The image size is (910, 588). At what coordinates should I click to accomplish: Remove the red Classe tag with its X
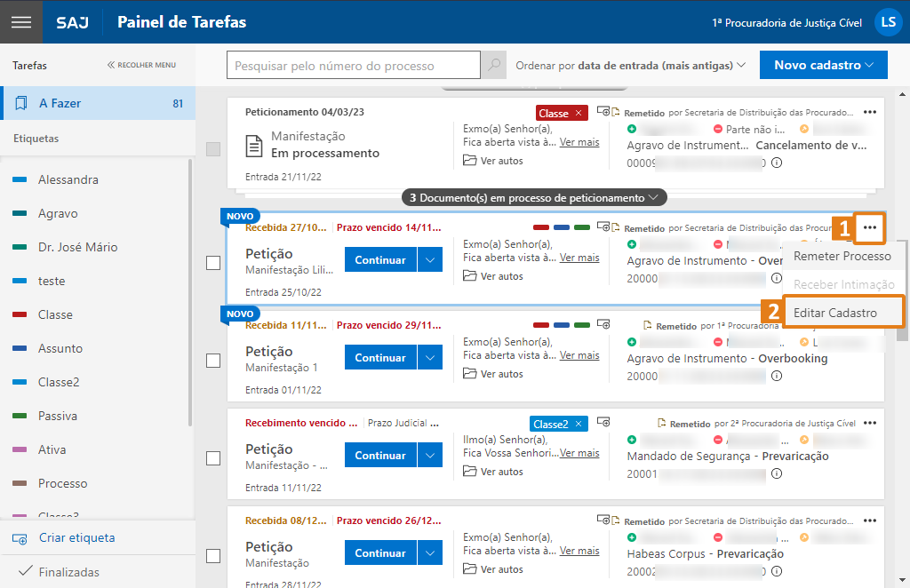tap(579, 113)
